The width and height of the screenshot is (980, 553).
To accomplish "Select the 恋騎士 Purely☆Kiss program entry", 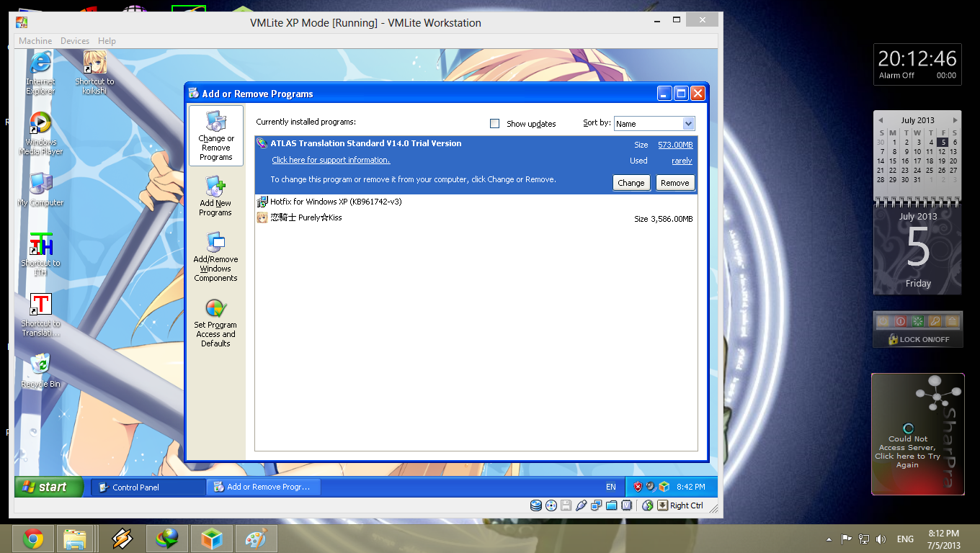I will coord(476,218).
